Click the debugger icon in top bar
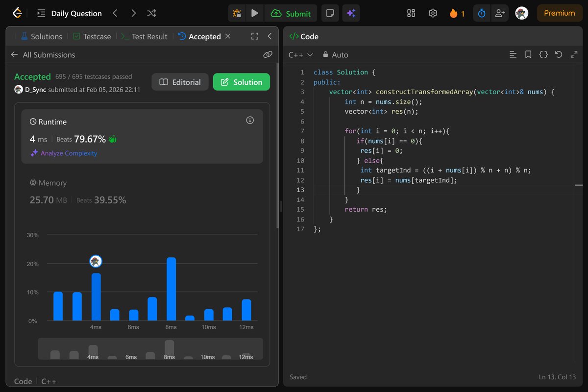The width and height of the screenshot is (588, 392). [237, 13]
